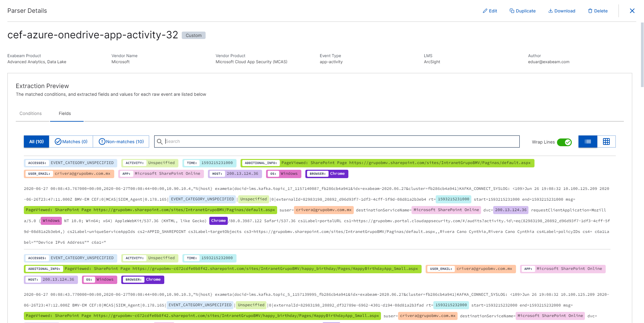Click the Edit text label
644x323 pixels.
pos(493,11)
